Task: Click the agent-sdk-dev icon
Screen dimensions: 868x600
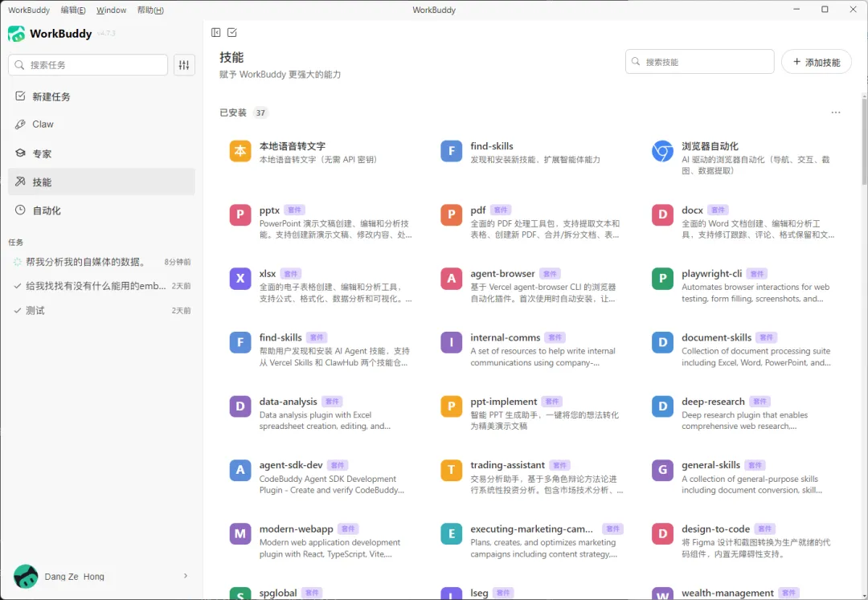Action: (x=240, y=470)
